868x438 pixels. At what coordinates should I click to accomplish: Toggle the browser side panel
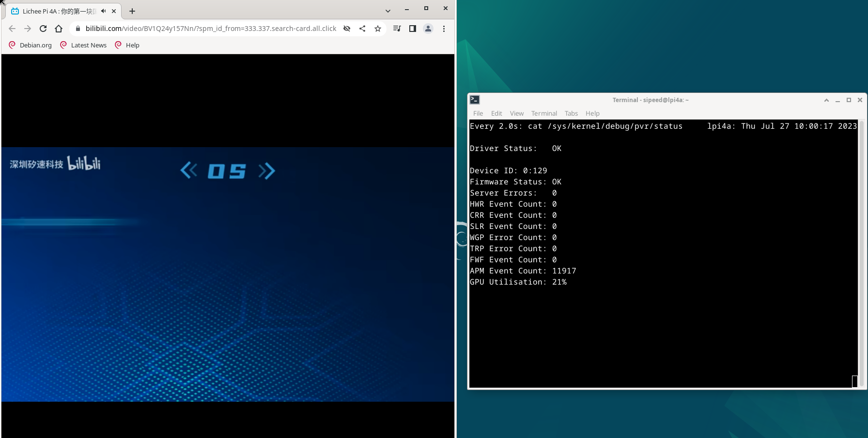click(413, 29)
